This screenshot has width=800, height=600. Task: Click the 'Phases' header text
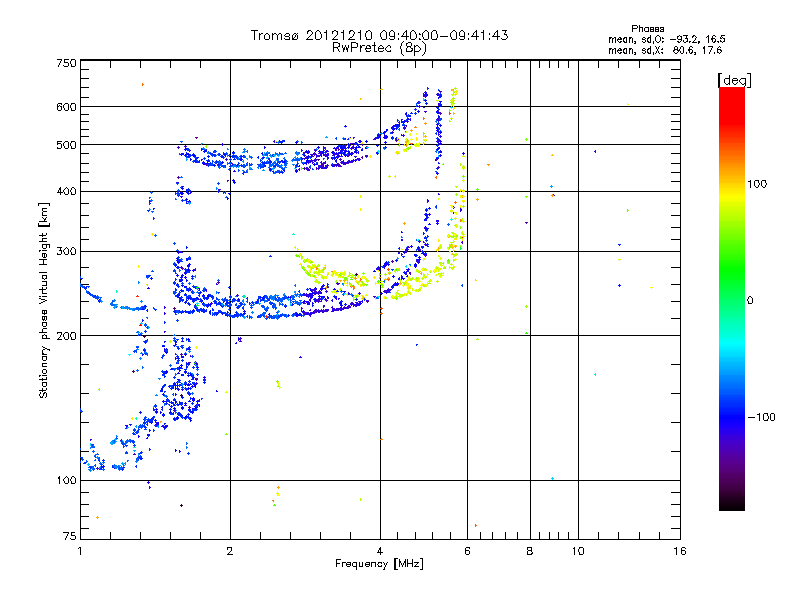pyautogui.click(x=647, y=29)
